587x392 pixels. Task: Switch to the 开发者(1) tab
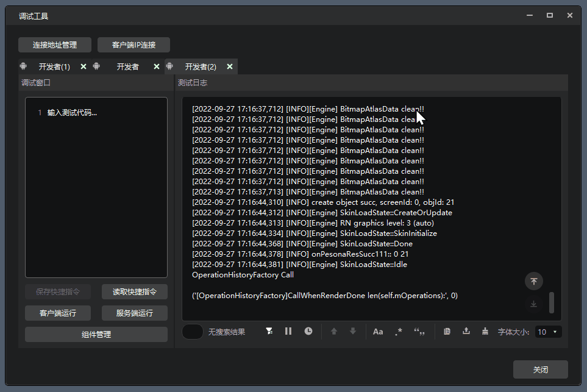(x=54, y=66)
